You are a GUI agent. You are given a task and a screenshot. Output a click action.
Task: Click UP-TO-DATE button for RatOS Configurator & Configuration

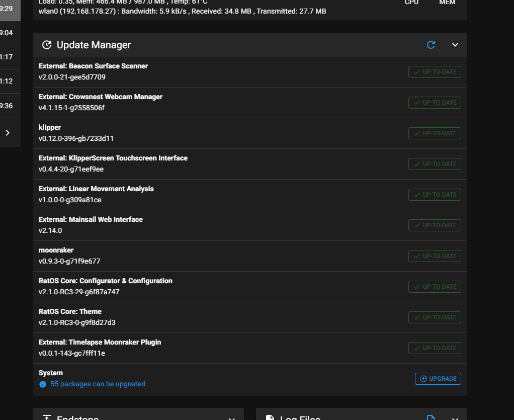(435, 287)
